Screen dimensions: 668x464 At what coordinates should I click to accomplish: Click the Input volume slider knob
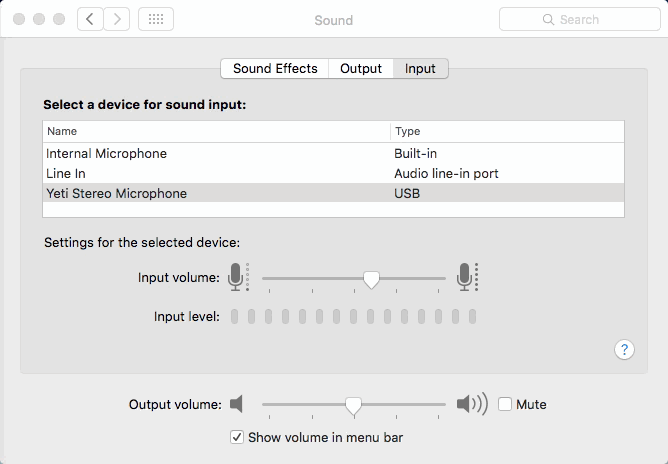click(x=371, y=279)
